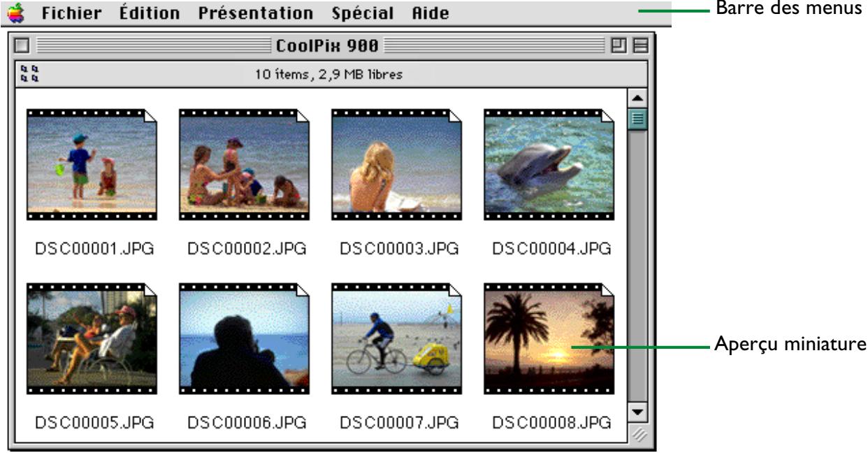Image resolution: width=868 pixels, height=453 pixels.
Task: Click the DSC00005.JPG file name
Action: tap(93, 422)
